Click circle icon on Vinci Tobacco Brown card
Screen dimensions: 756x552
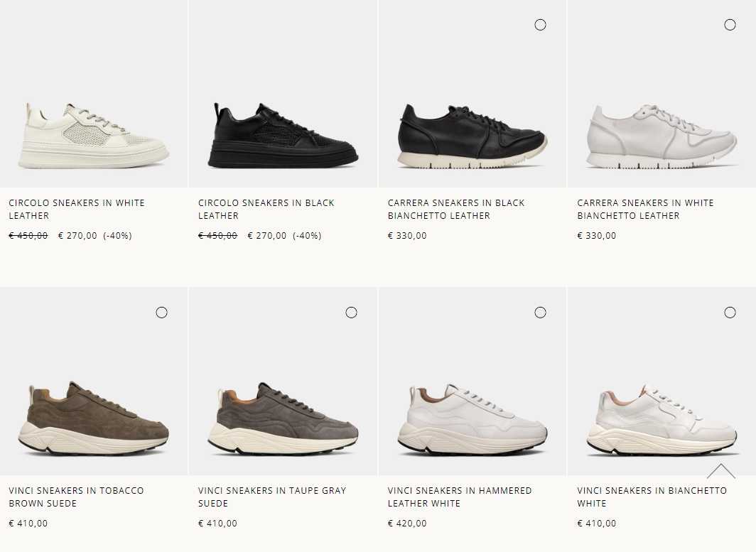click(161, 313)
